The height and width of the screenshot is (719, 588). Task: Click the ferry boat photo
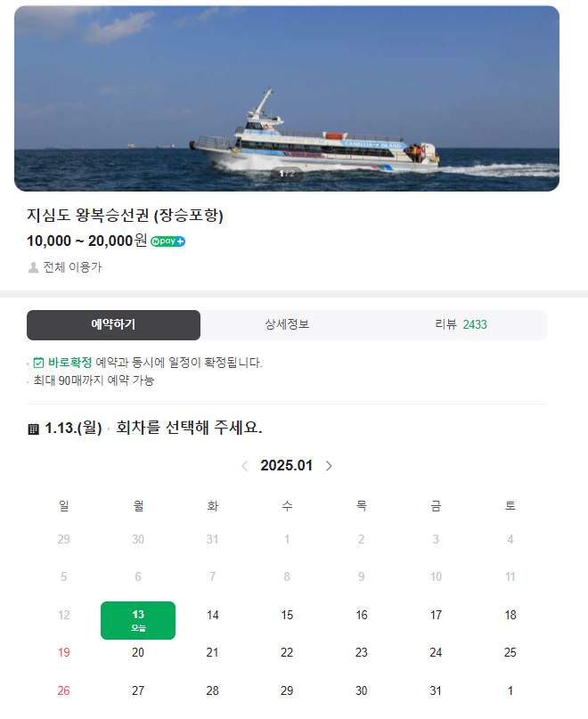(x=294, y=100)
